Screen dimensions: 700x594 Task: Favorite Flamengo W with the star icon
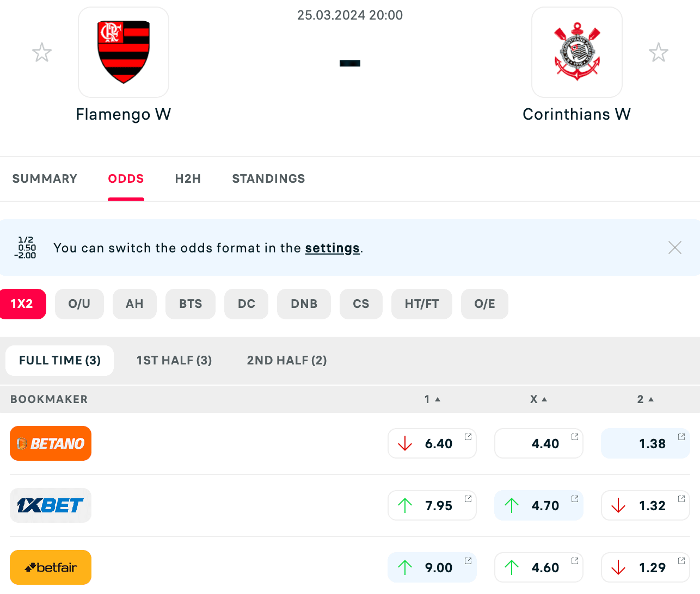pyautogui.click(x=42, y=53)
